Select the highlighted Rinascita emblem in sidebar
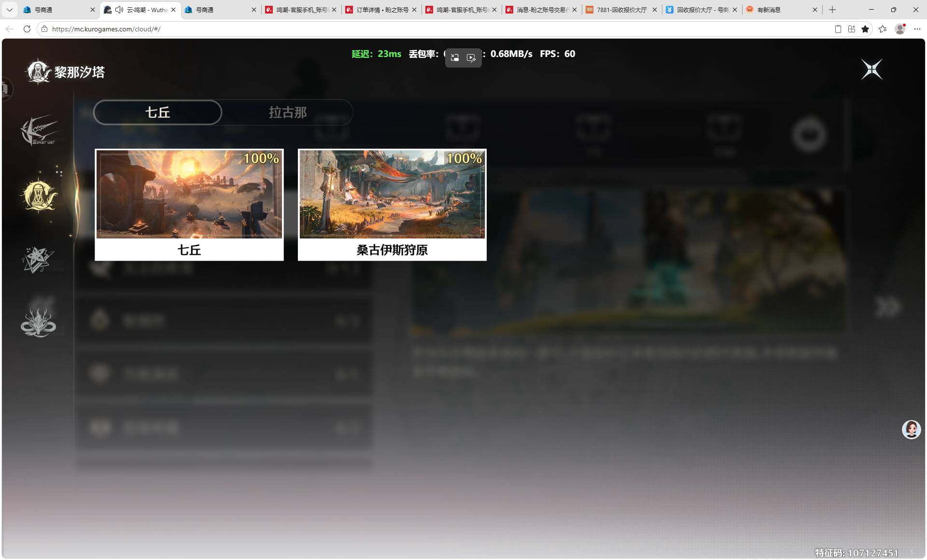This screenshot has height=560, width=927. [40, 196]
